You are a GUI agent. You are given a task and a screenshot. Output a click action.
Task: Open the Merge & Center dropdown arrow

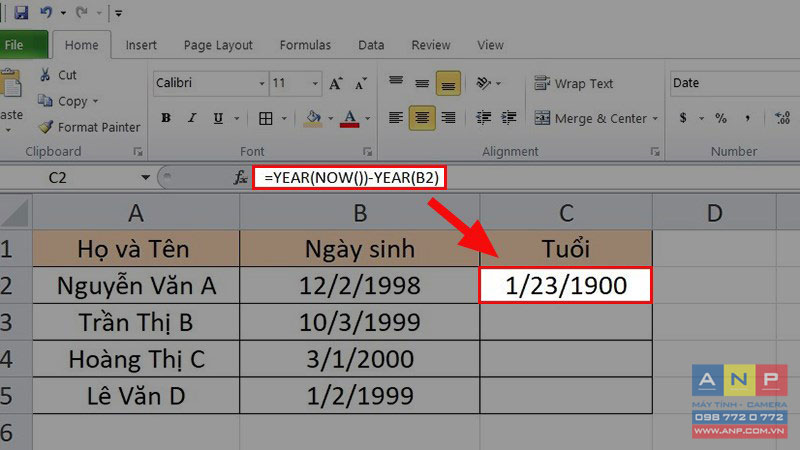[655, 118]
